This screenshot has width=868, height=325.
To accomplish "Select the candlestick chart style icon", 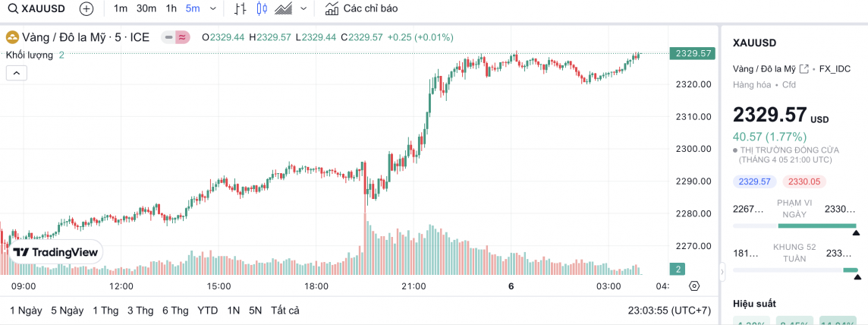I will coord(262,9).
